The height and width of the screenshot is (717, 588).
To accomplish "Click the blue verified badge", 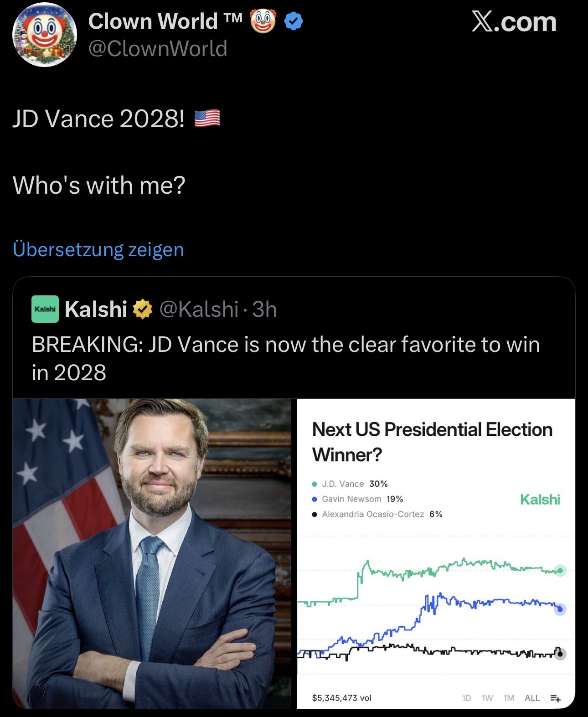I will [x=294, y=21].
